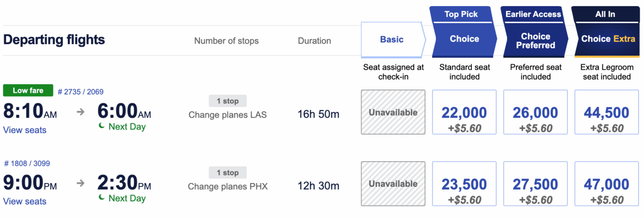Click the 1 stop badge for PHX flight
This screenshot has height=218, width=644.
click(227, 173)
